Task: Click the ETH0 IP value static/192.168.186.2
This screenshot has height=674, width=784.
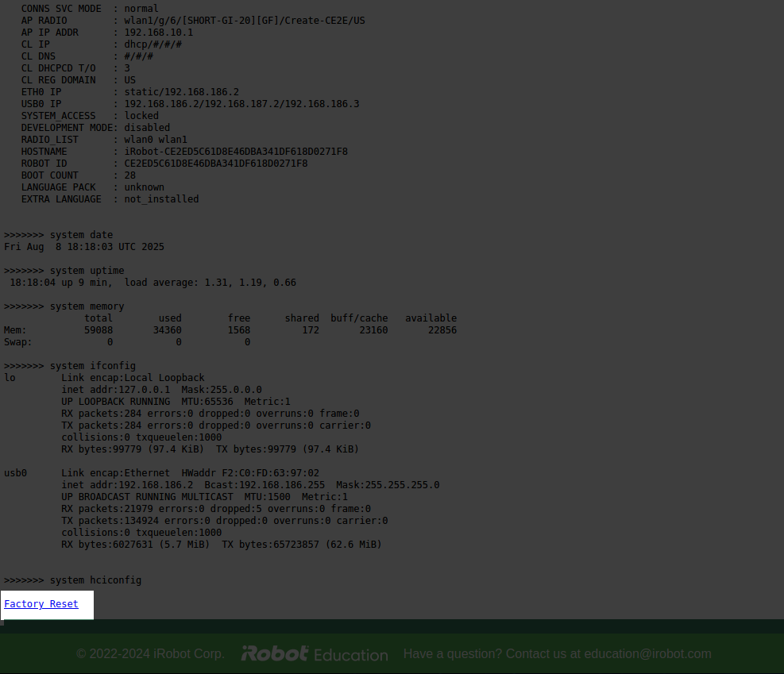Action: [x=181, y=92]
